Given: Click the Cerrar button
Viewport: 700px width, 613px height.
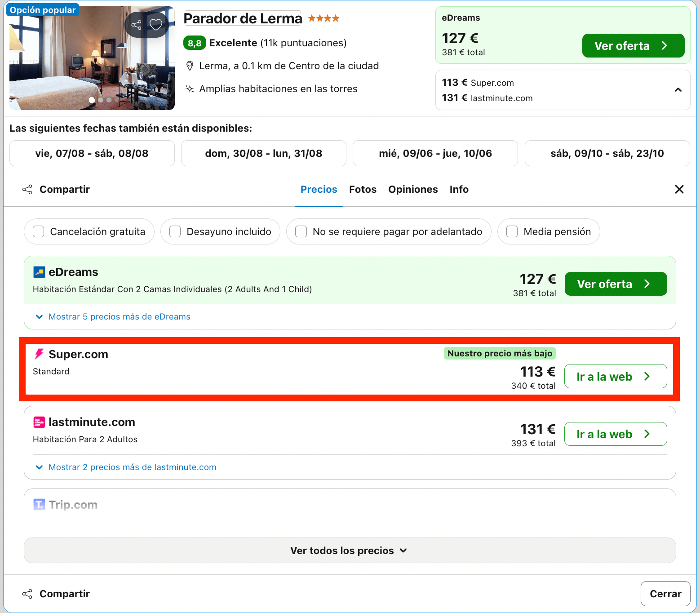Looking at the screenshot, I should [x=665, y=594].
